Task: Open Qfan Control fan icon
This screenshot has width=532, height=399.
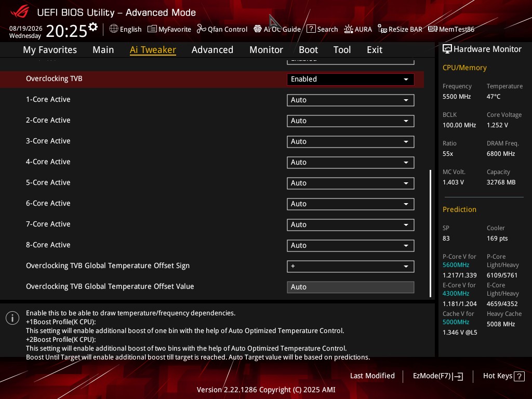Action: click(201, 29)
